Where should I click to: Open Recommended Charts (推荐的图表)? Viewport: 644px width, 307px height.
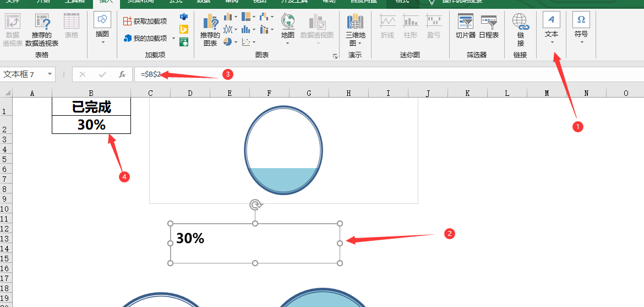pos(210,30)
